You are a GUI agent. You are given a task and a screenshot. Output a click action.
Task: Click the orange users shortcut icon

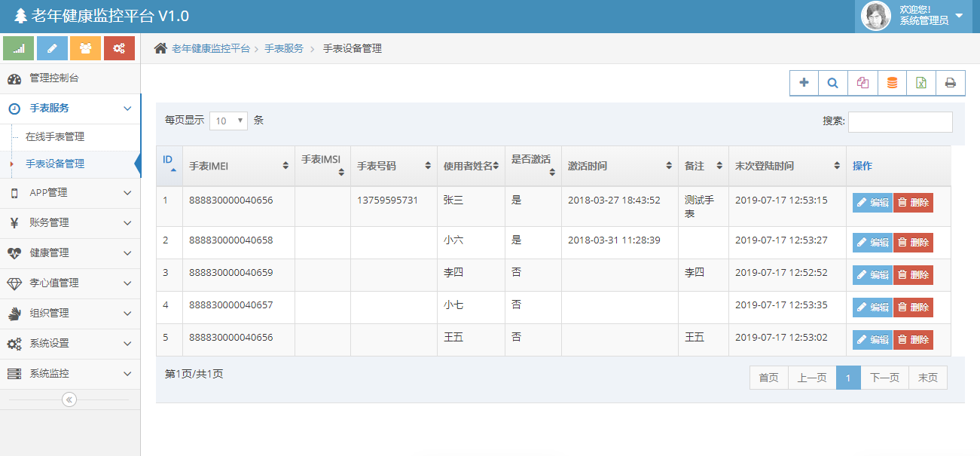[86, 48]
